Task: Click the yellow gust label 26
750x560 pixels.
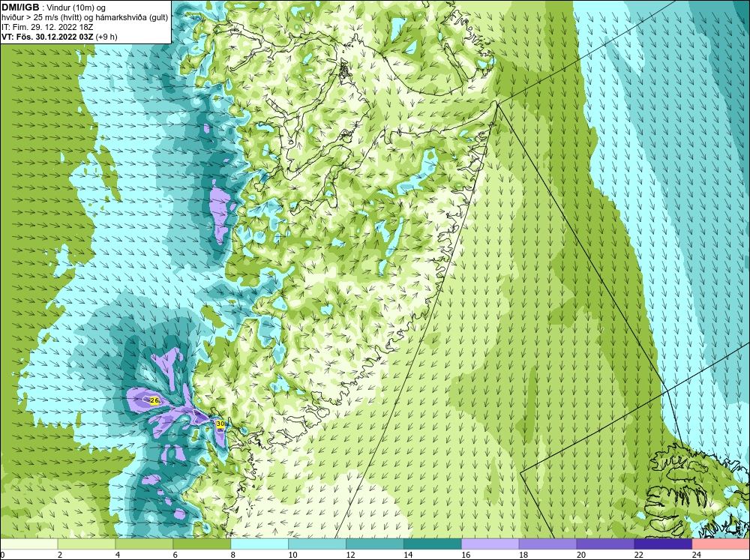Action: (x=154, y=400)
